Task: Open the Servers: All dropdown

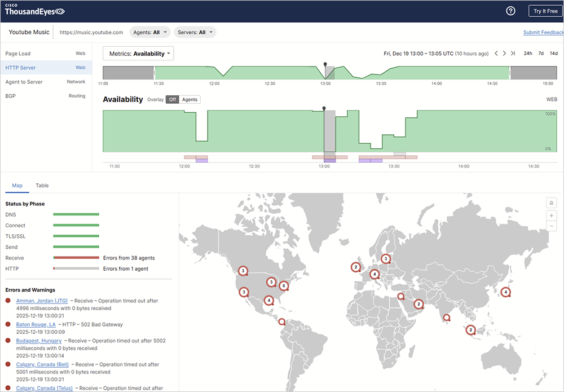Action: (195, 32)
